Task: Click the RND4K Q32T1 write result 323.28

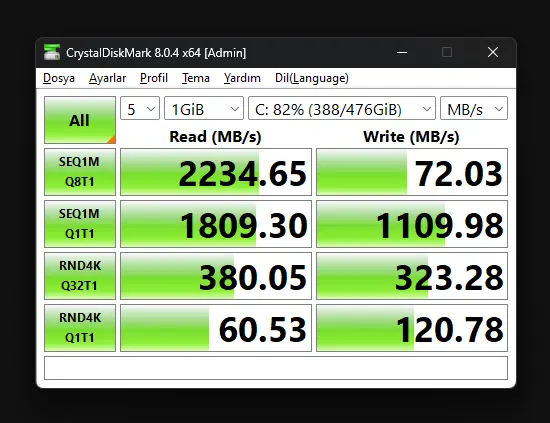Action: point(412,276)
